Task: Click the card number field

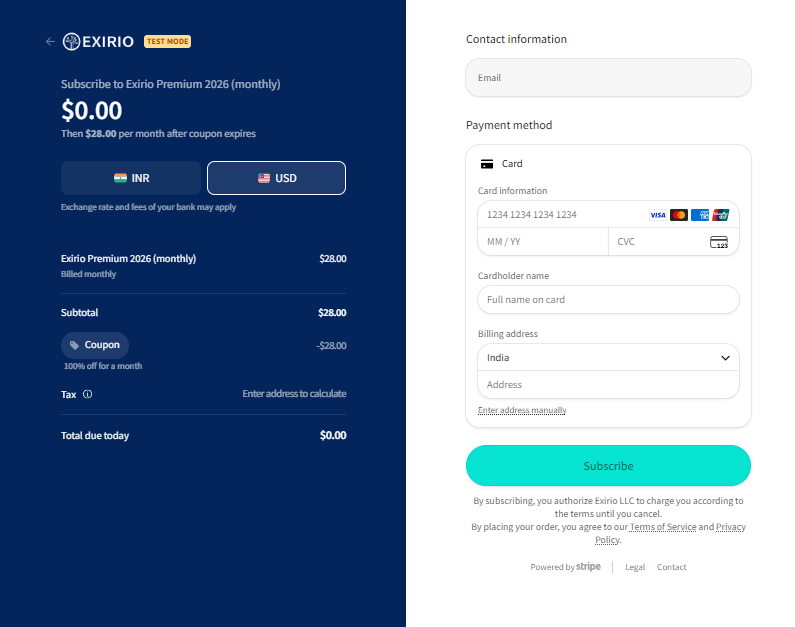Action: pos(560,215)
